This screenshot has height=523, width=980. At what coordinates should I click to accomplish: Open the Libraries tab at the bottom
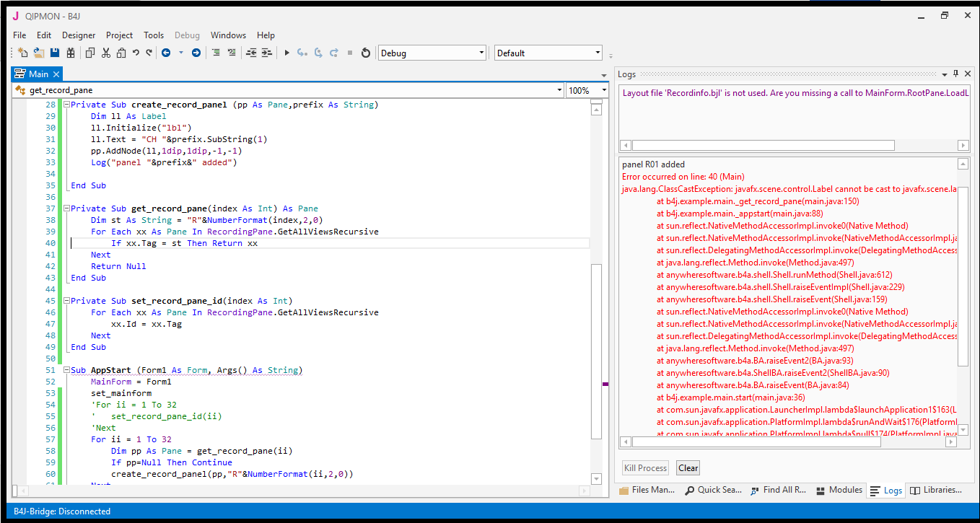[936, 490]
